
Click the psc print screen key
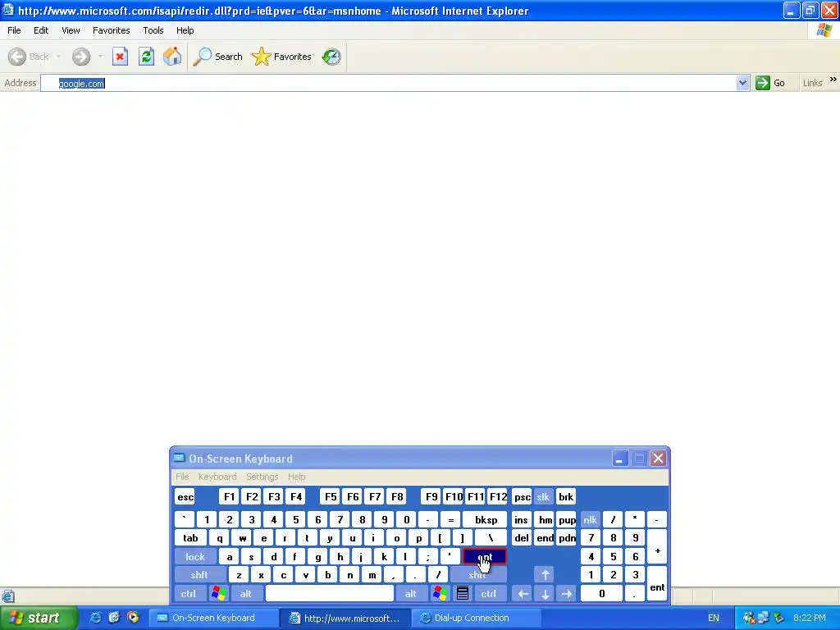[x=523, y=496]
